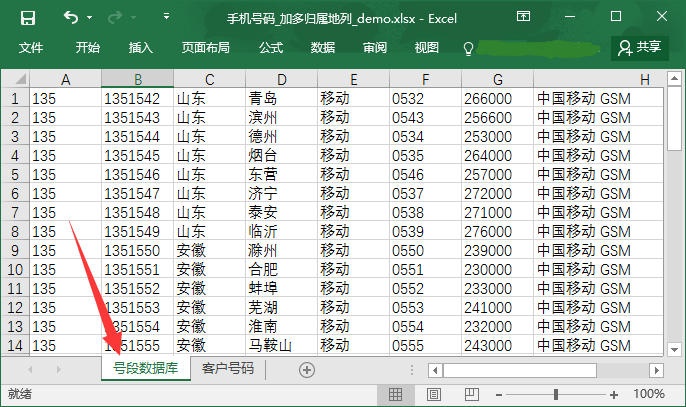Screen dimensions: 686x407
Task: Select row 9 header
Action: [15, 250]
